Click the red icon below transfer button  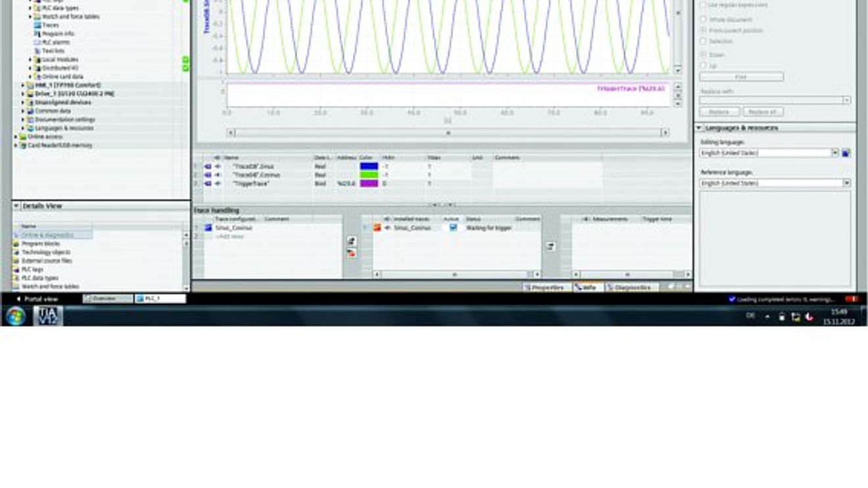tap(352, 253)
